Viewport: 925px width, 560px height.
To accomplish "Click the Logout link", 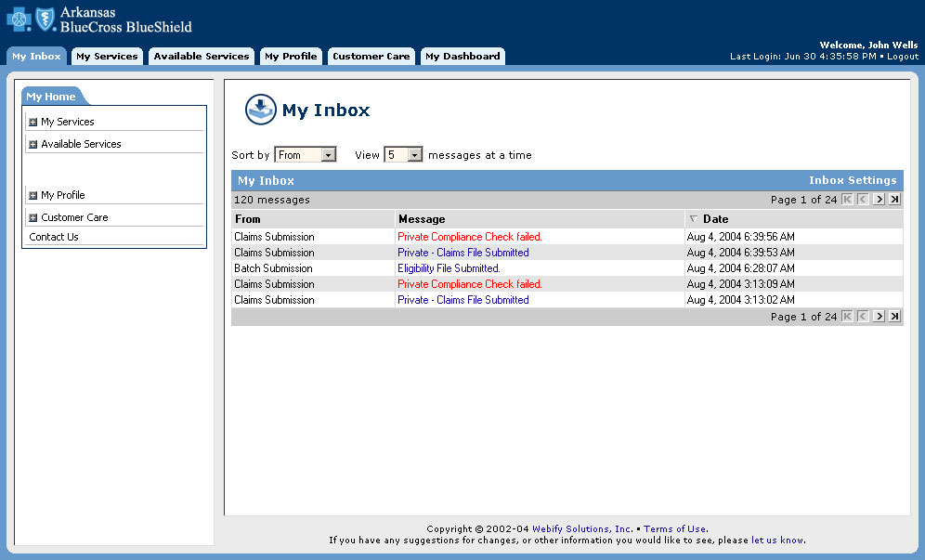I will coord(903,57).
